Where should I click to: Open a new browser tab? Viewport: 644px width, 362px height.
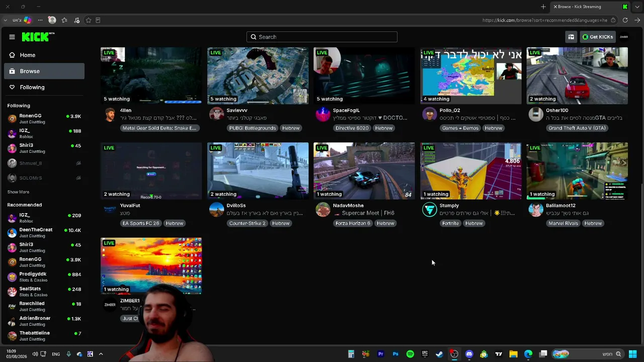543,7
